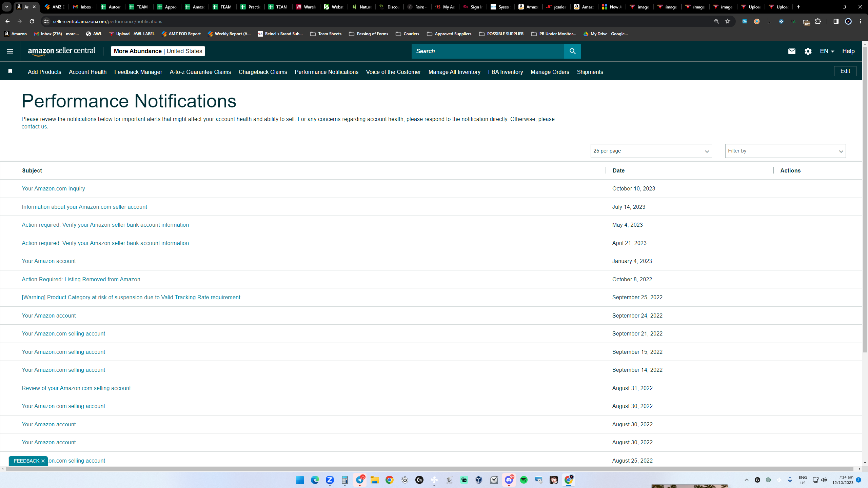
Task: Open FBA Inventory
Action: coord(506,72)
